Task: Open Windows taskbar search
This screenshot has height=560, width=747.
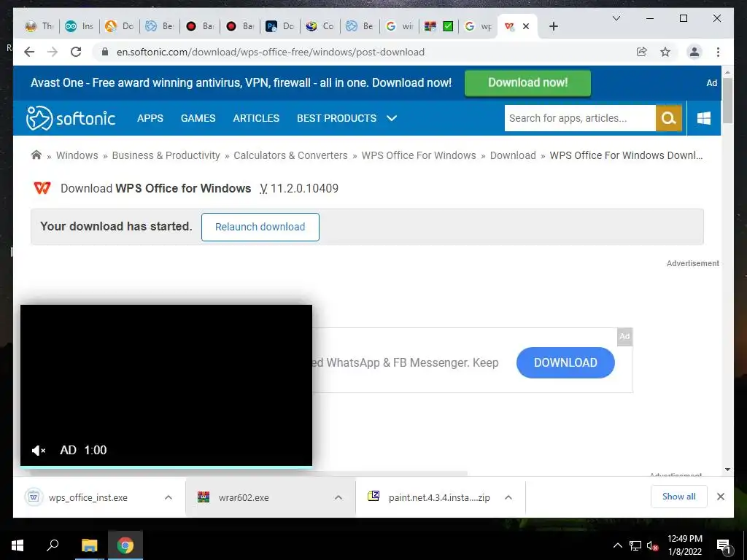Action: 53,545
